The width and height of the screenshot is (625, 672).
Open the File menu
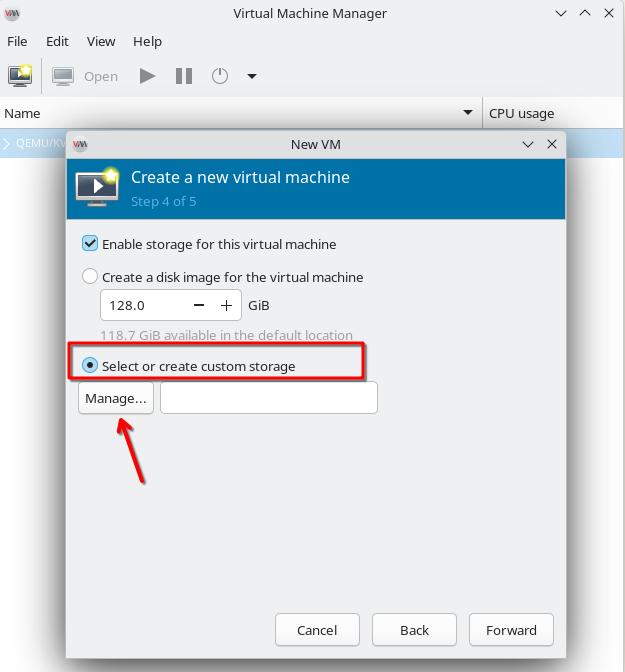pos(17,42)
